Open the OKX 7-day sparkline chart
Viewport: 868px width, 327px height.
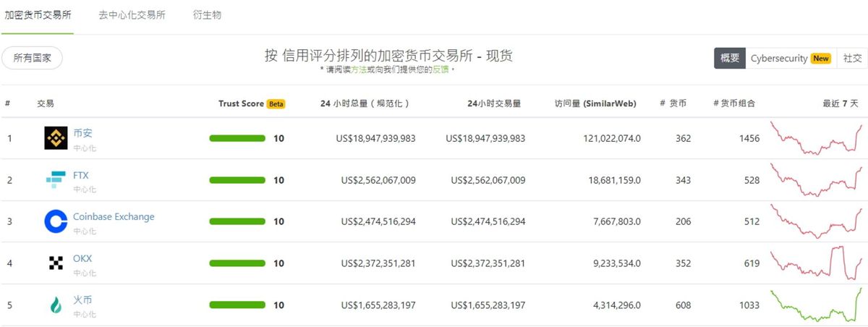tap(817, 263)
